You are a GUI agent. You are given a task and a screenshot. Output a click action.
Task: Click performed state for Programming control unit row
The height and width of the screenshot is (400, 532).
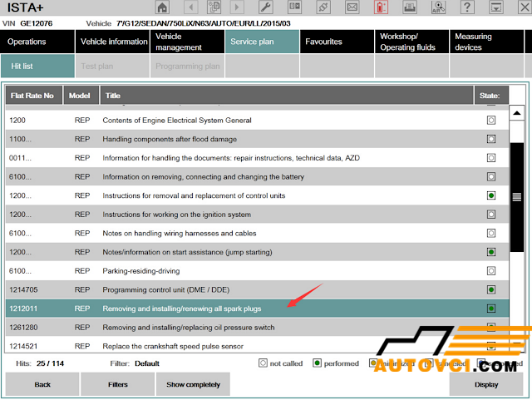(x=491, y=289)
